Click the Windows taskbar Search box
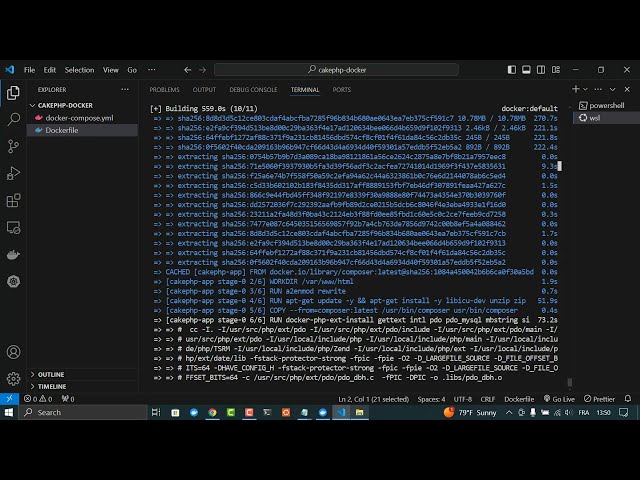Screen dimensions: 640x480 pos(83,412)
